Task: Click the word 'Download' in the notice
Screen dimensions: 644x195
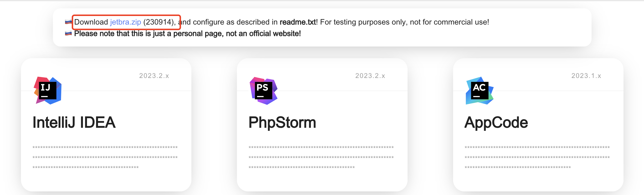Action: coord(91,22)
